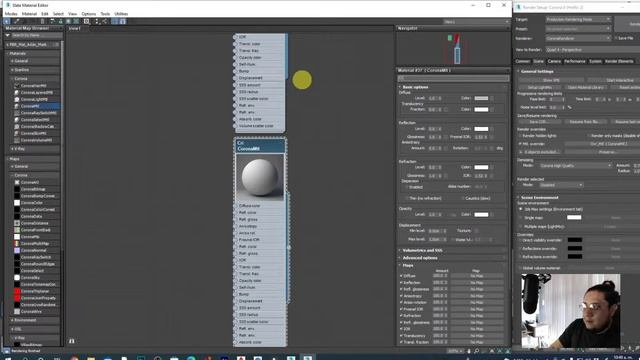Click the CoronaMultiMap map icon

[x=17, y=244]
